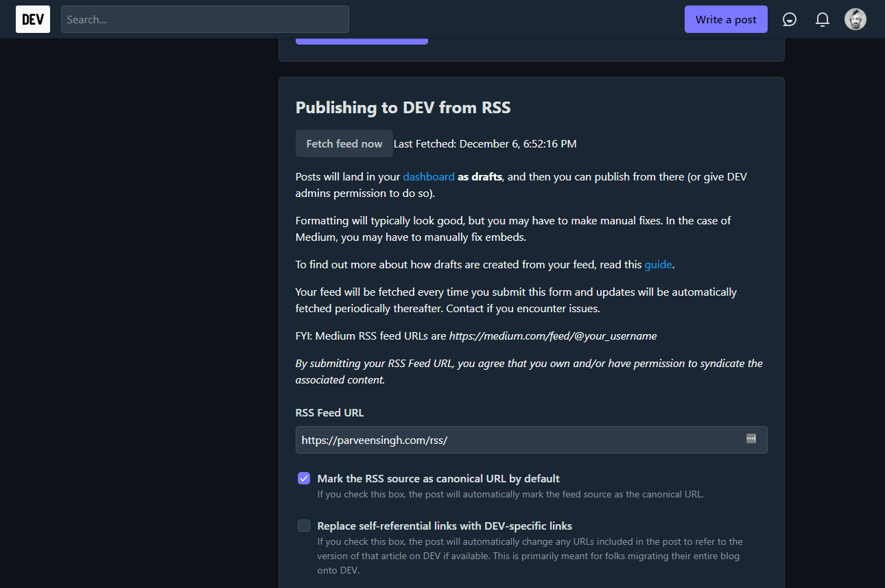Click the Search input field
The image size is (885, 588).
coord(204,19)
